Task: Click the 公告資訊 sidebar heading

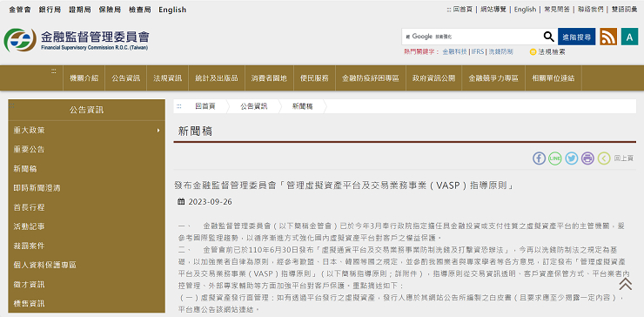Action: tap(87, 110)
